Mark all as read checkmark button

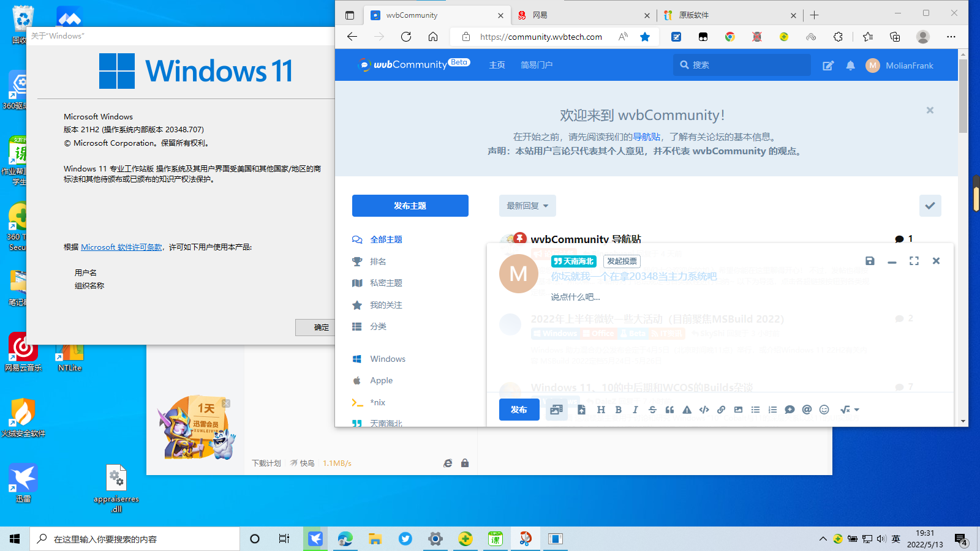930,206
